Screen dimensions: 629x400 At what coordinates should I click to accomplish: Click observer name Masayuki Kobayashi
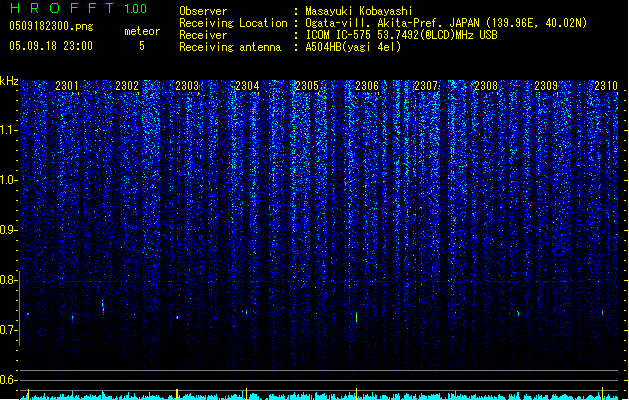(x=359, y=11)
